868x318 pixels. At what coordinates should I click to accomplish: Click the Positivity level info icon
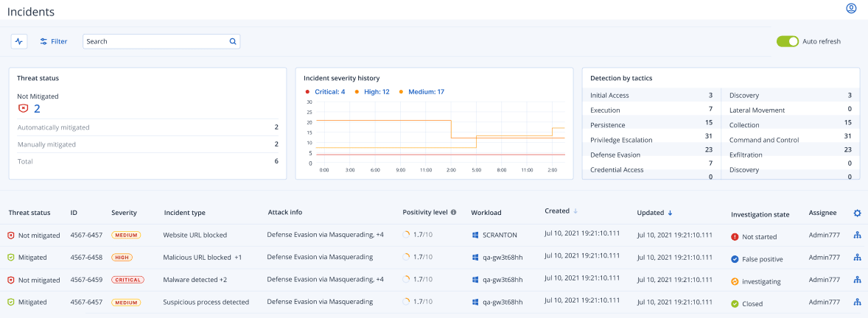[x=454, y=213]
